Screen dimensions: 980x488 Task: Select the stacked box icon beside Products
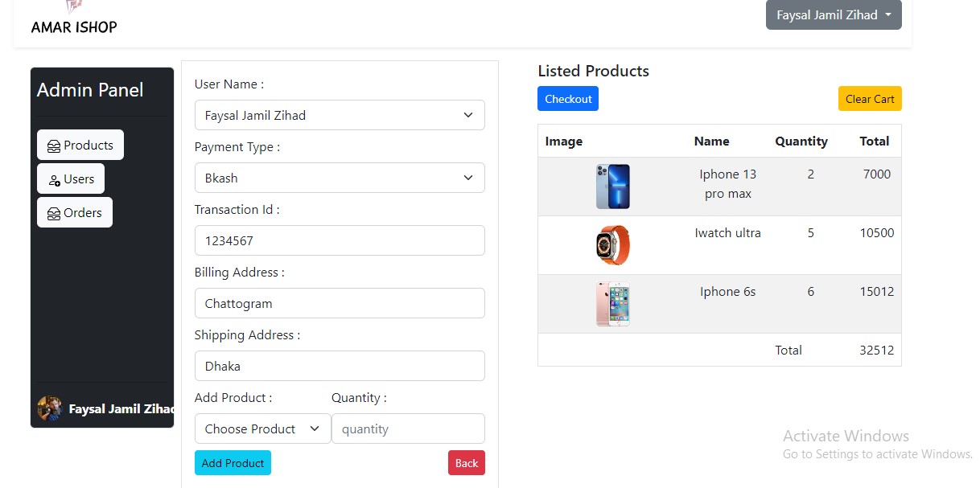pos(55,145)
